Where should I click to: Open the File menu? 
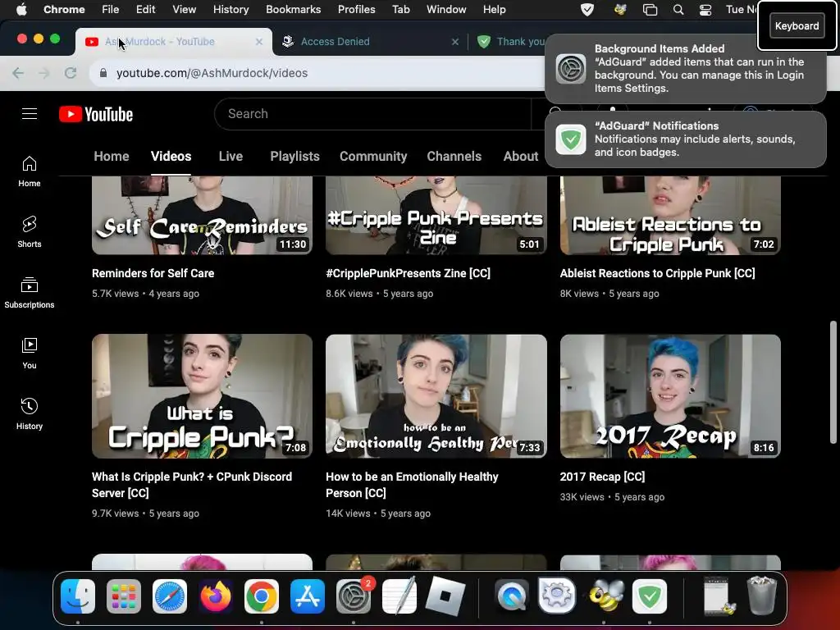point(111,10)
